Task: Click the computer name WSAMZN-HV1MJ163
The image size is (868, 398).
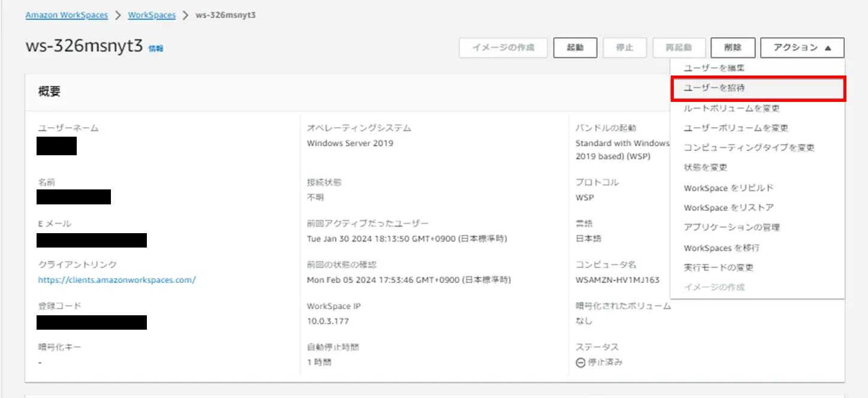Action: tap(617, 279)
